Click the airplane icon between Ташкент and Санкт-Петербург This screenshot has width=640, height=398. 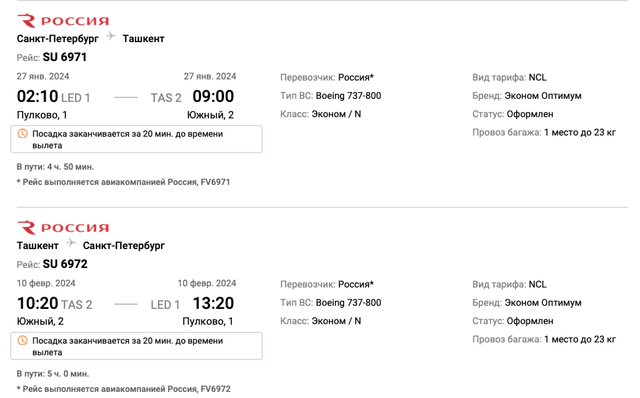pos(71,243)
